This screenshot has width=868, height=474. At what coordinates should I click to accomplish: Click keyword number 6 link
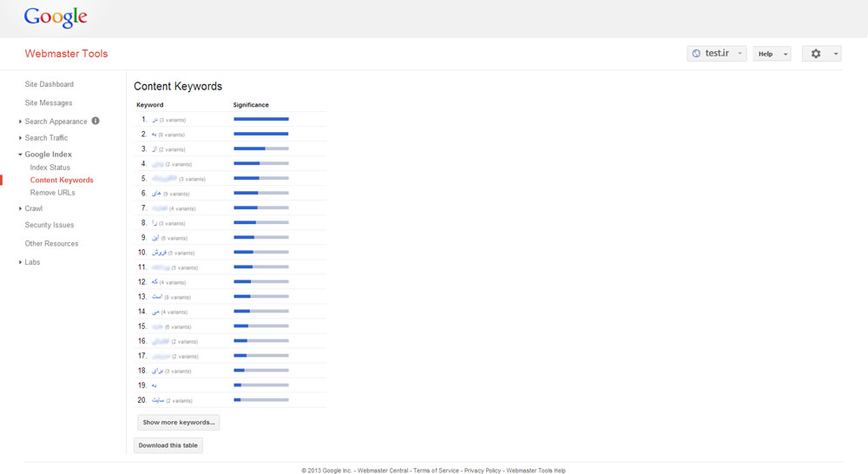(156, 194)
